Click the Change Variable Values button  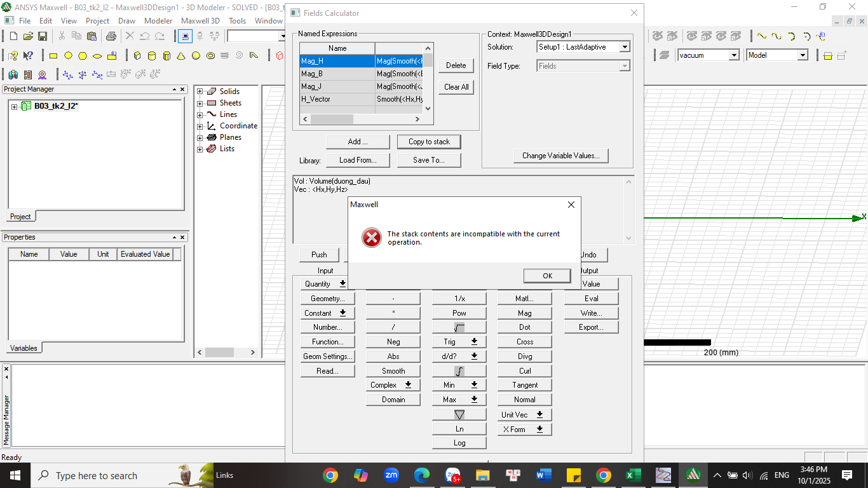point(560,156)
